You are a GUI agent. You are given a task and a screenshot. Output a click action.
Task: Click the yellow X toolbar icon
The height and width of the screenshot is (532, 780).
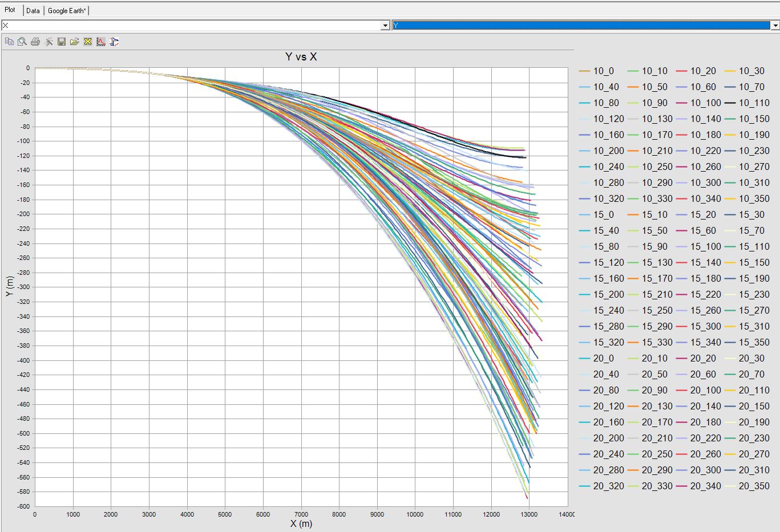pyautogui.click(x=88, y=42)
